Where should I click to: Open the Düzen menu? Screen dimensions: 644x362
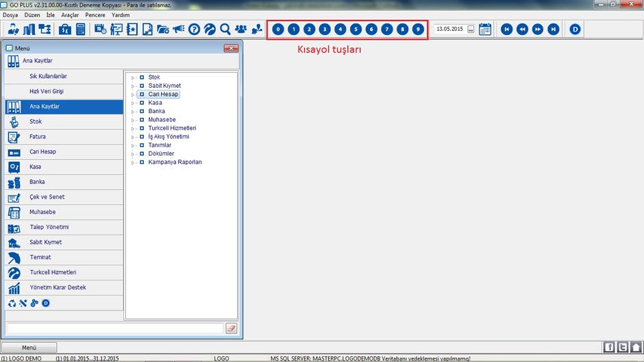[x=32, y=15]
